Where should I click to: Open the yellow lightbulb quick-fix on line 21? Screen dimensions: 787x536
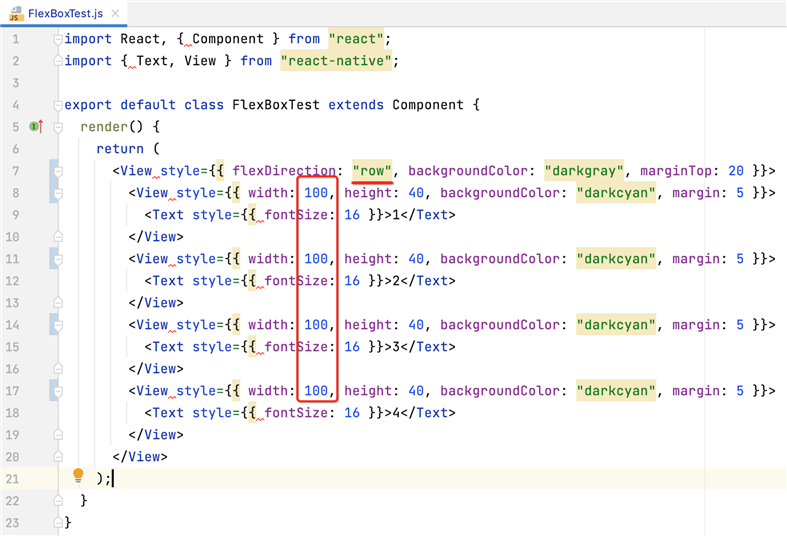78,475
